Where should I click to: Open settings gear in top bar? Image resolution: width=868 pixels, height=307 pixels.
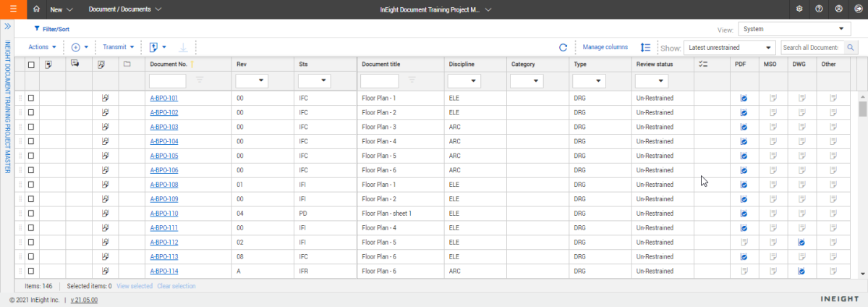tap(799, 9)
